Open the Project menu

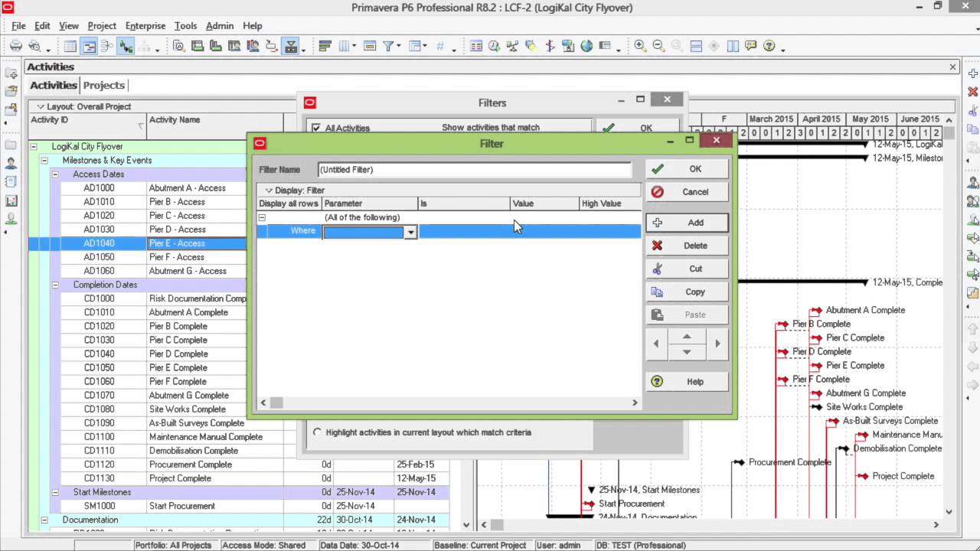[102, 26]
